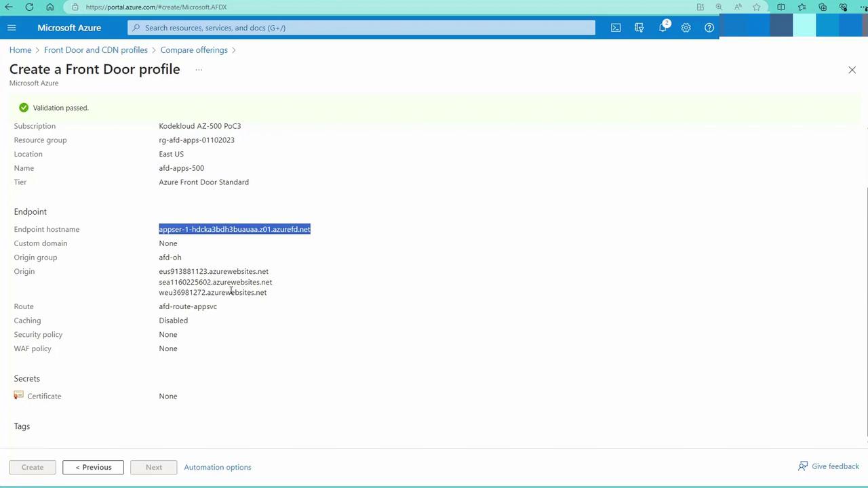Start Read Aloud in the address bar

pyautogui.click(x=738, y=7)
